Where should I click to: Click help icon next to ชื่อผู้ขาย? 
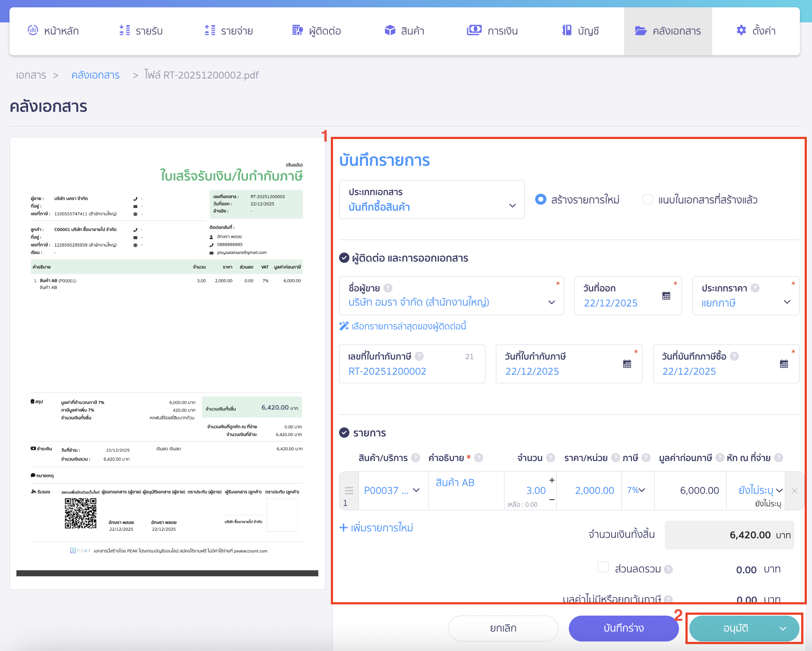click(388, 288)
